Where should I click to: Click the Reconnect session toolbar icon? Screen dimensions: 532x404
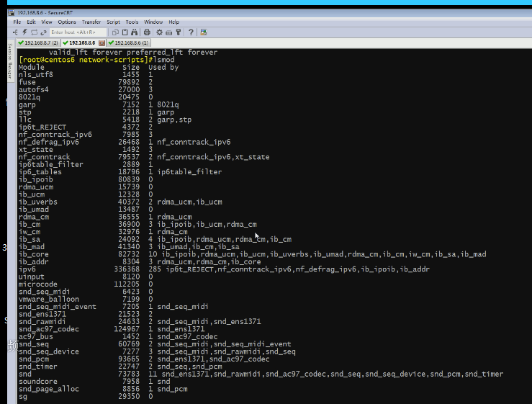[x=34, y=32]
